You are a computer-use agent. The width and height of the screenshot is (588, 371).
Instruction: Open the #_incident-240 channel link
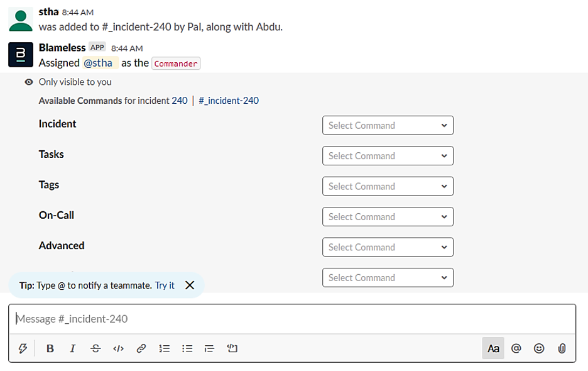[229, 101]
